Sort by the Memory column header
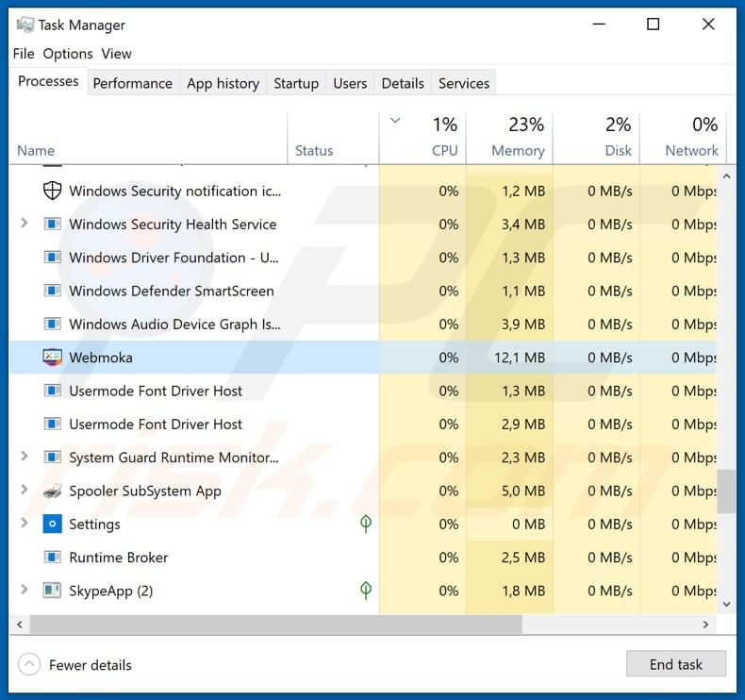The width and height of the screenshot is (745, 700). (509, 139)
